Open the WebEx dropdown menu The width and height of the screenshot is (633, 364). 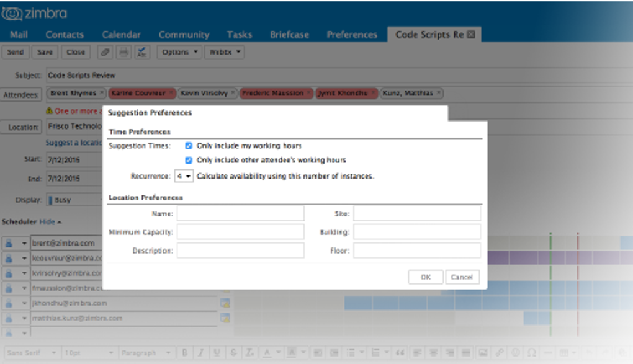pos(225,52)
